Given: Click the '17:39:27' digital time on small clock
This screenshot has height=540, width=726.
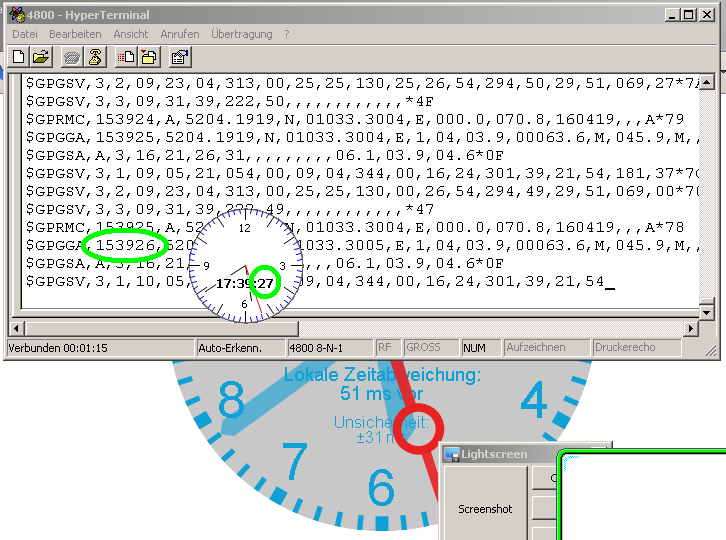Looking at the screenshot, I should click(245, 283).
